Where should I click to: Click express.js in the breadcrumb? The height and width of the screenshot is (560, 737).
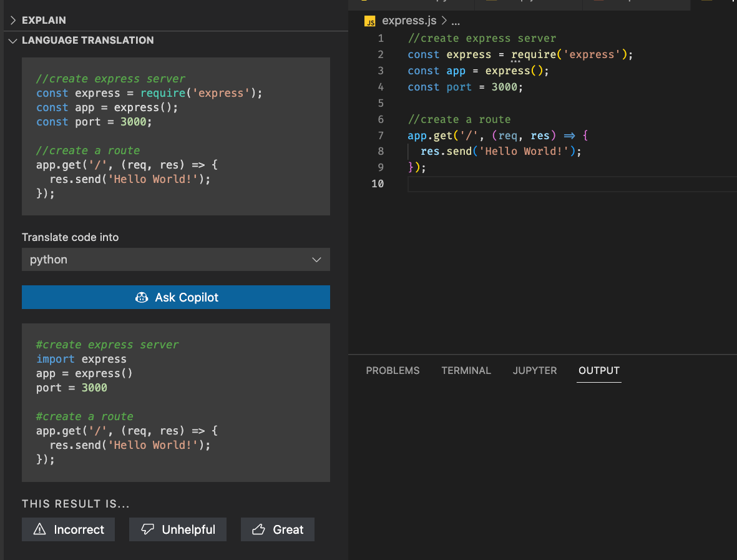(409, 21)
